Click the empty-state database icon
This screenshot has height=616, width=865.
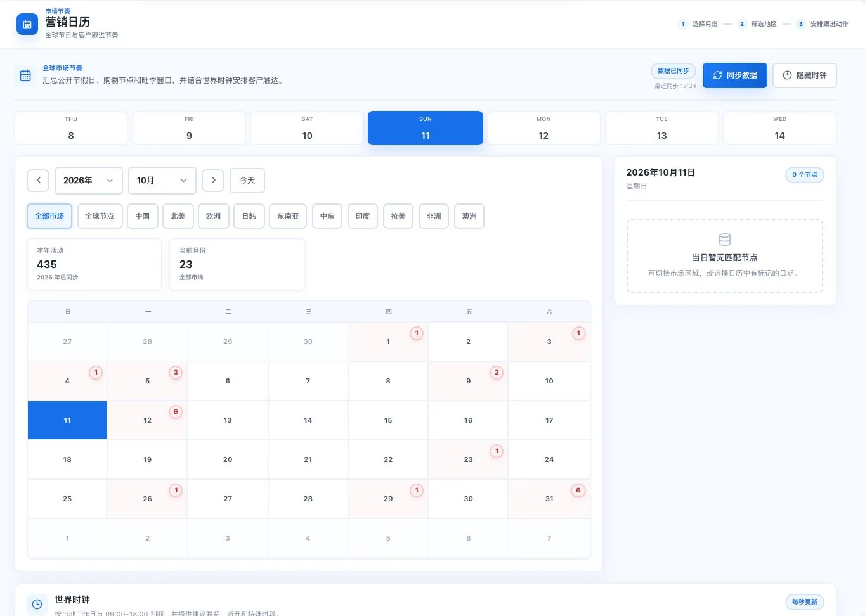coord(725,240)
